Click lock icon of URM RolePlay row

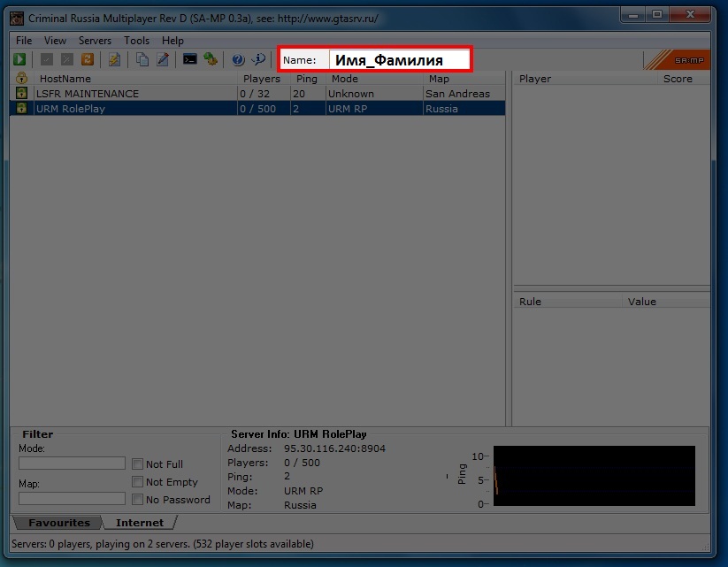[21, 108]
